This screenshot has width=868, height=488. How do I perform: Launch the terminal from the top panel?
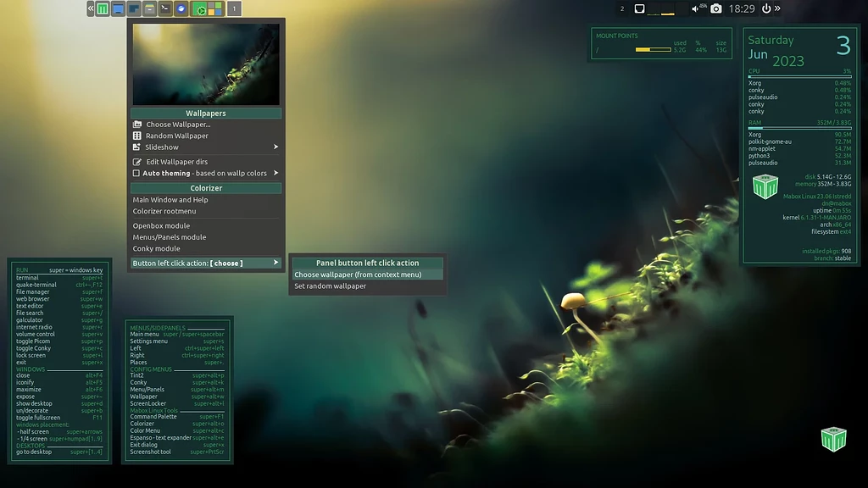165,8
